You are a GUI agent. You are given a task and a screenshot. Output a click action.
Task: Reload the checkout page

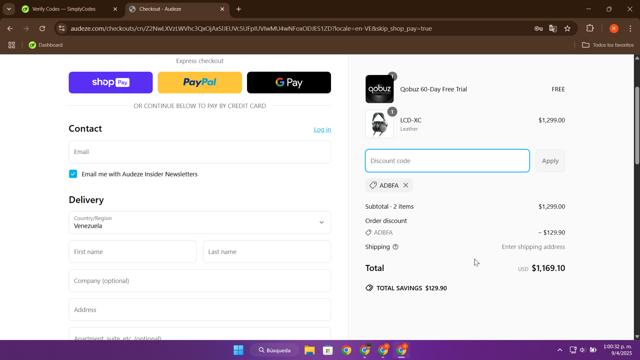coord(42,29)
